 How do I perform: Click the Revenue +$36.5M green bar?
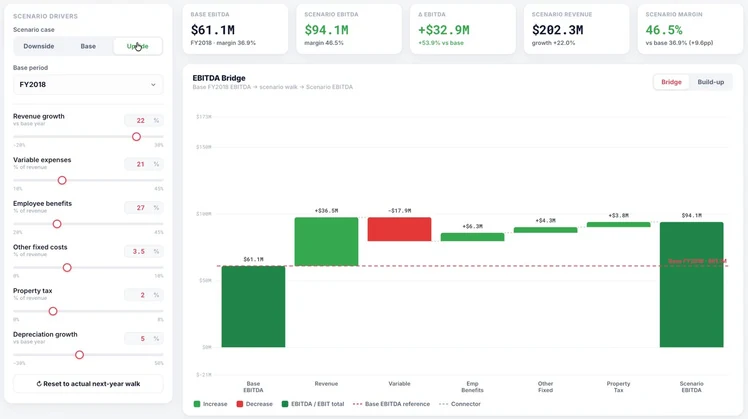coord(326,241)
